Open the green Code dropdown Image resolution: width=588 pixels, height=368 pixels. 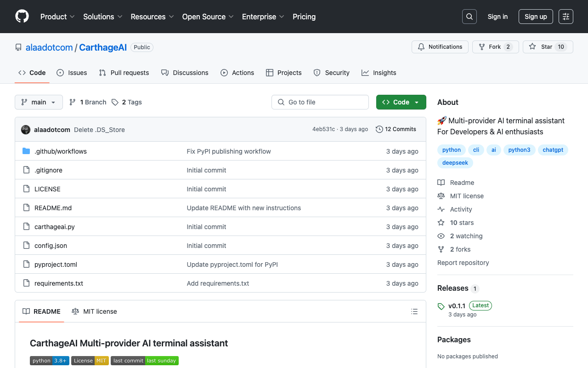[x=401, y=102]
